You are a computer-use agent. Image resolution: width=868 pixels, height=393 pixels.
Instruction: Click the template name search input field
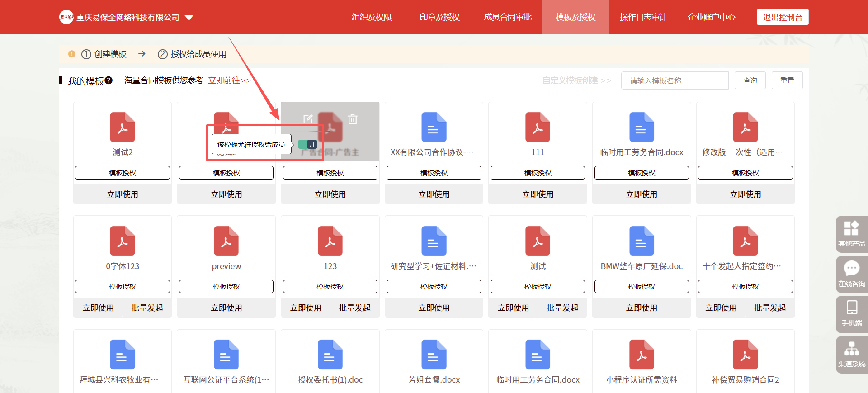click(x=674, y=80)
